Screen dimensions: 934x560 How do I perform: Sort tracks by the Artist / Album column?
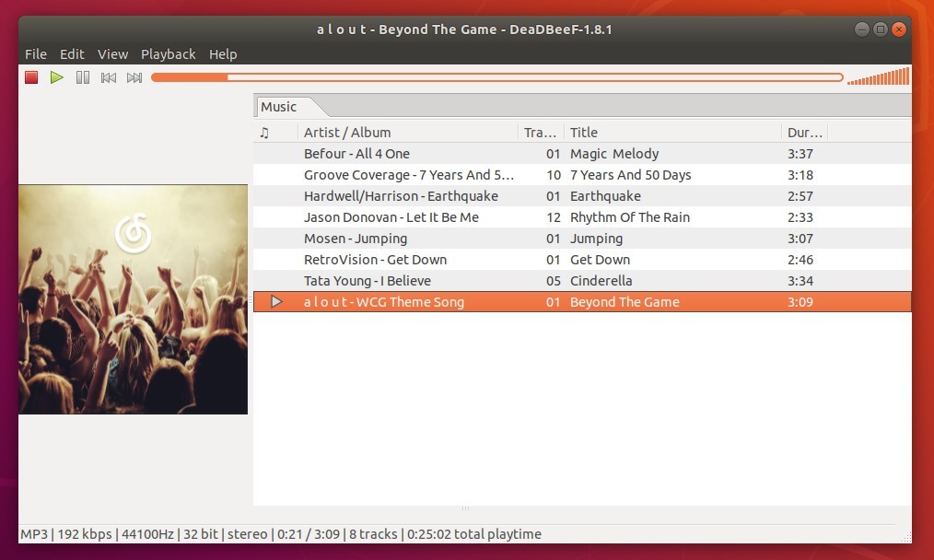pyautogui.click(x=347, y=132)
